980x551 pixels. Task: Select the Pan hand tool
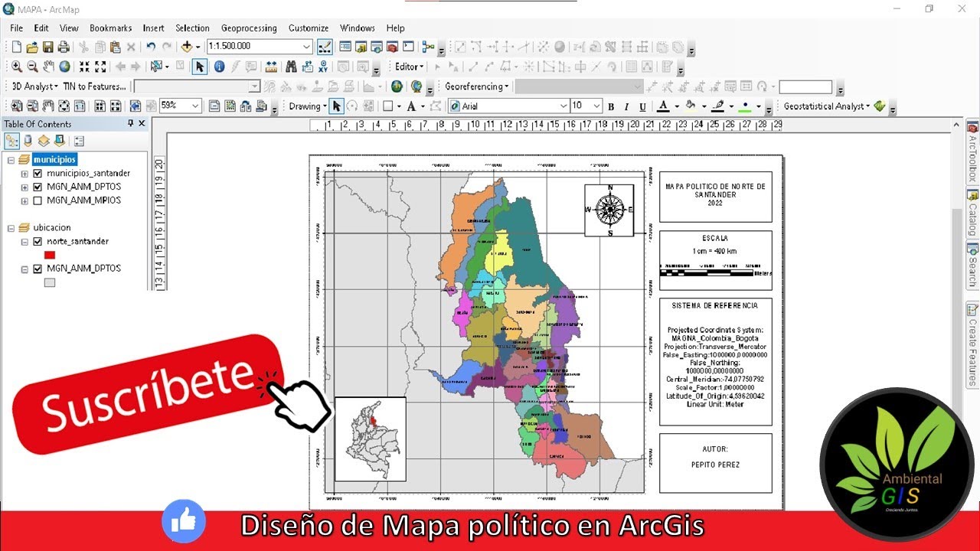click(48, 67)
